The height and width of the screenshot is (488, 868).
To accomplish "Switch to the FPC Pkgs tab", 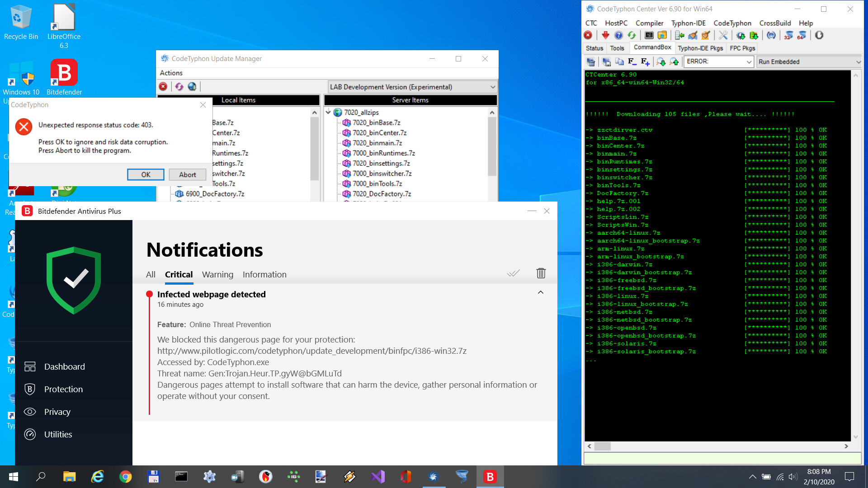I will (742, 48).
